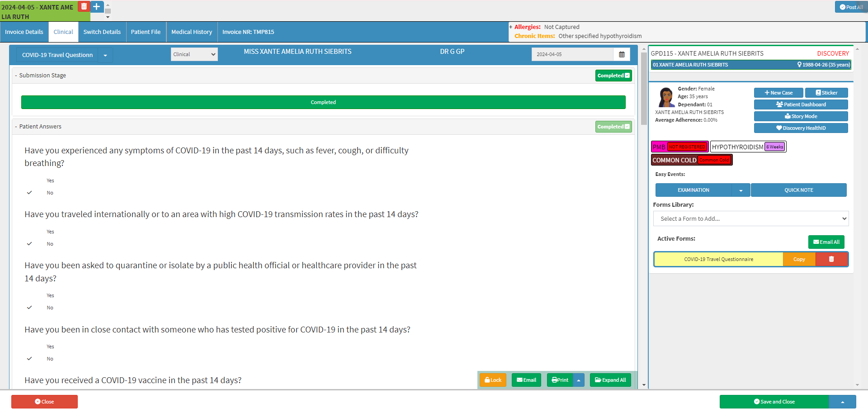Image resolution: width=868 pixels, height=413 pixels.
Task: Select No for the close contact question
Action: point(50,359)
